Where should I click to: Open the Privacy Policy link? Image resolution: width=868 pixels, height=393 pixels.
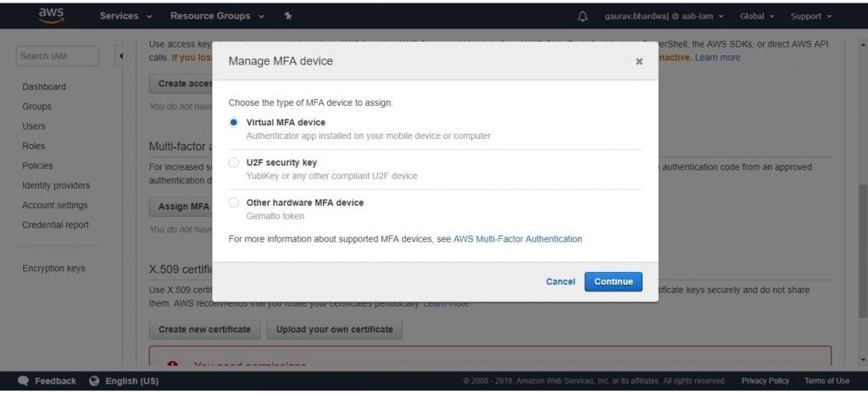pos(765,381)
